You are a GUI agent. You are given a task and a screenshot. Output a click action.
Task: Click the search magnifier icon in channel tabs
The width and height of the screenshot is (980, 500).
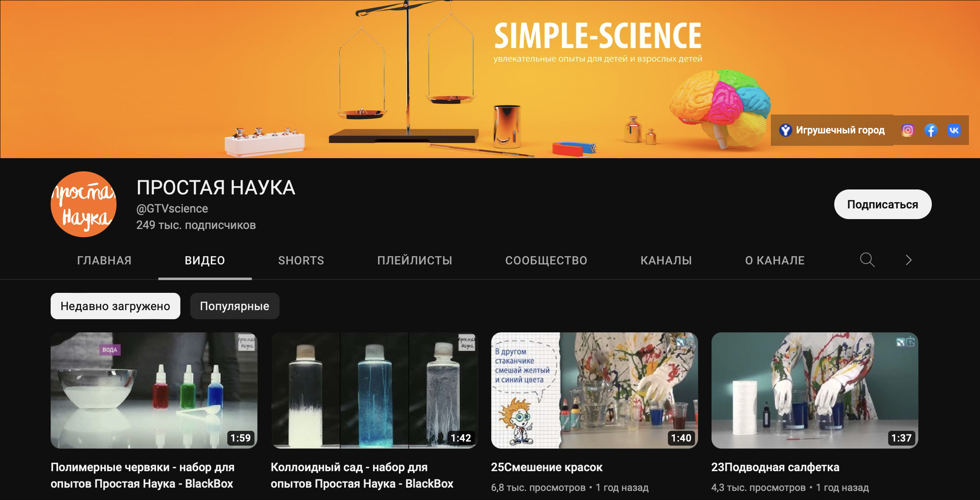[867, 260]
